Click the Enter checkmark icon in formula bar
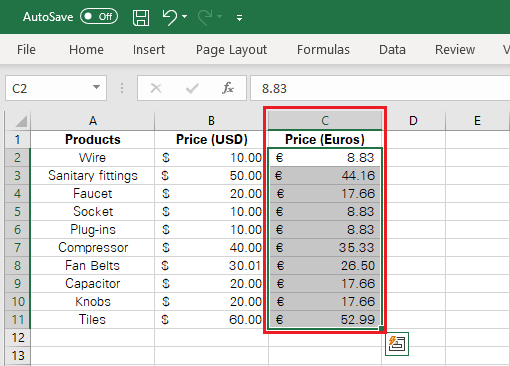510x366 pixels. tap(192, 88)
